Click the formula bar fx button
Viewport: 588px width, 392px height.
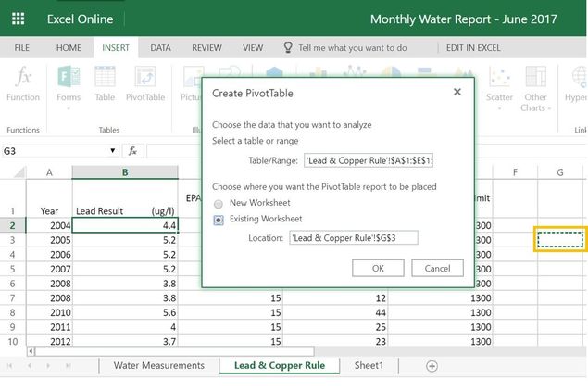coord(132,151)
